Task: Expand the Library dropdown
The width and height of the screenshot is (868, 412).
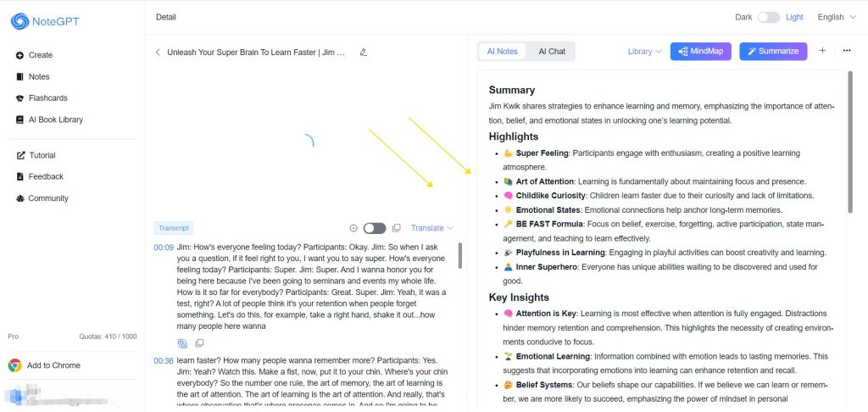Action: [x=644, y=52]
